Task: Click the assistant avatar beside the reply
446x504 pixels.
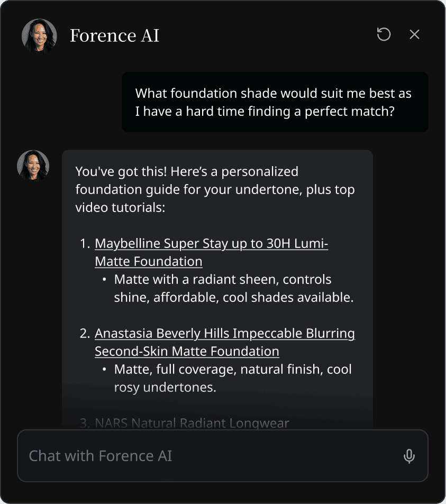Action: pyautogui.click(x=33, y=166)
